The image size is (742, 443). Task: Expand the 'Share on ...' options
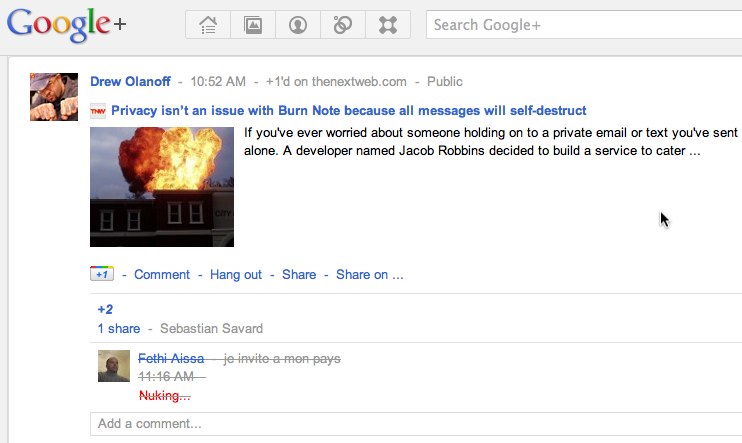(x=370, y=275)
